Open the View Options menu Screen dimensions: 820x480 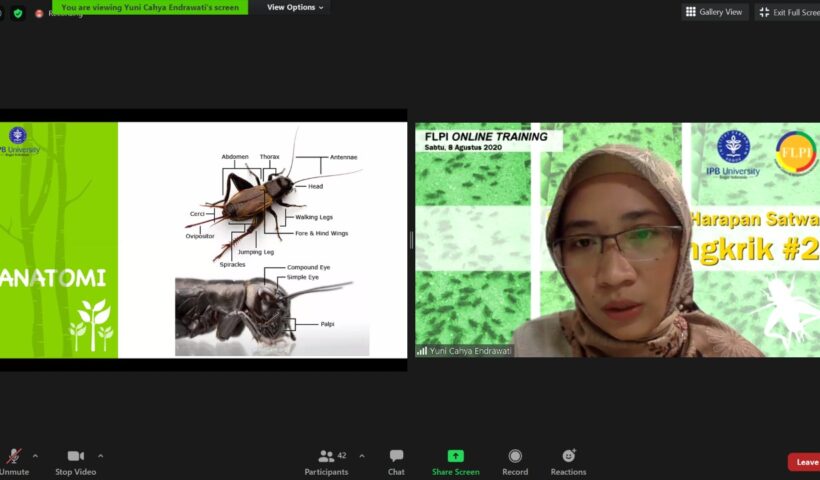point(295,7)
